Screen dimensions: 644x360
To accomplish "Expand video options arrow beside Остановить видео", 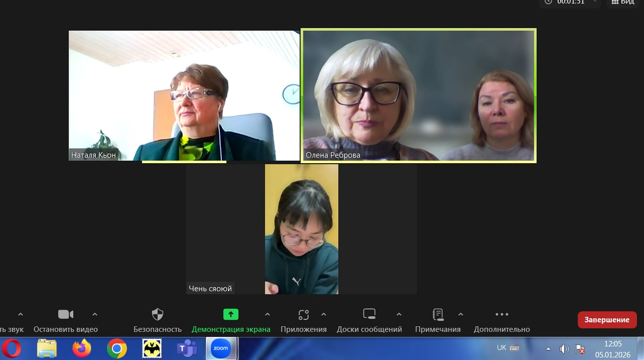I will tap(95, 315).
